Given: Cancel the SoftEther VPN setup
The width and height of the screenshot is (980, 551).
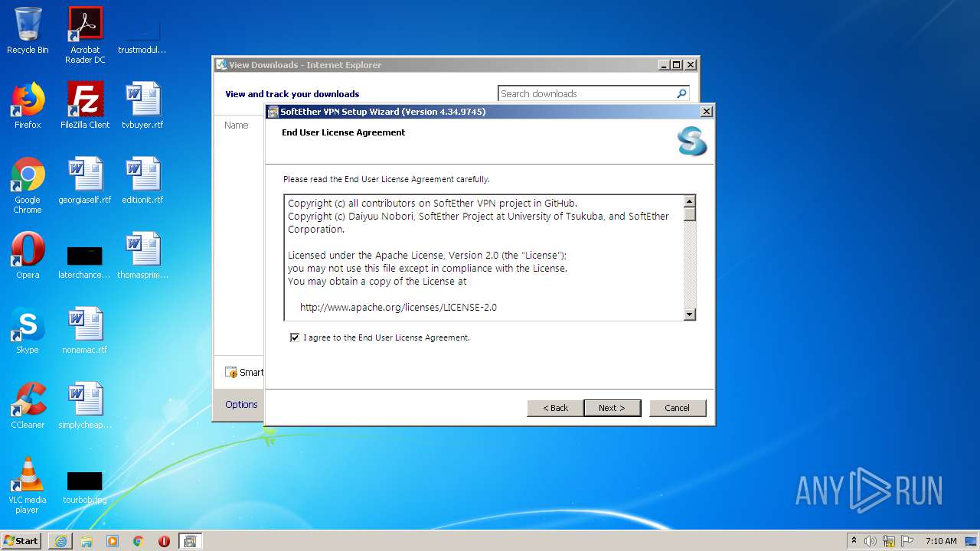Looking at the screenshot, I should (678, 408).
